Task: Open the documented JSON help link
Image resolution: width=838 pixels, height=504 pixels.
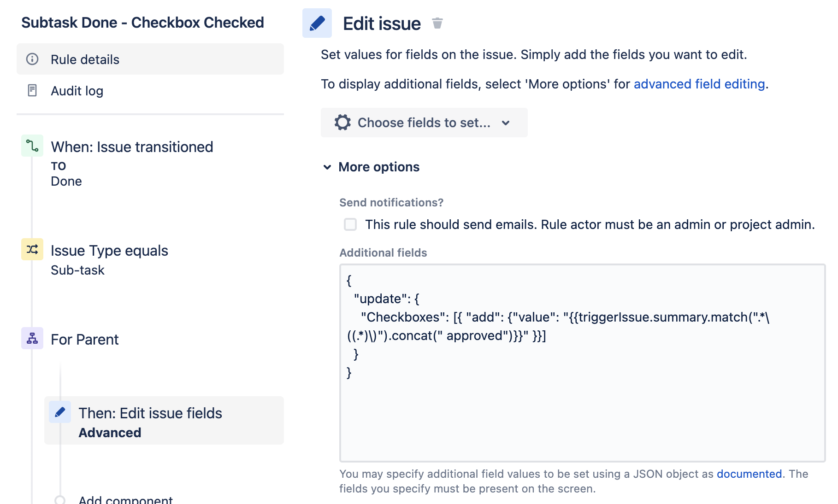Action: pyautogui.click(x=749, y=474)
